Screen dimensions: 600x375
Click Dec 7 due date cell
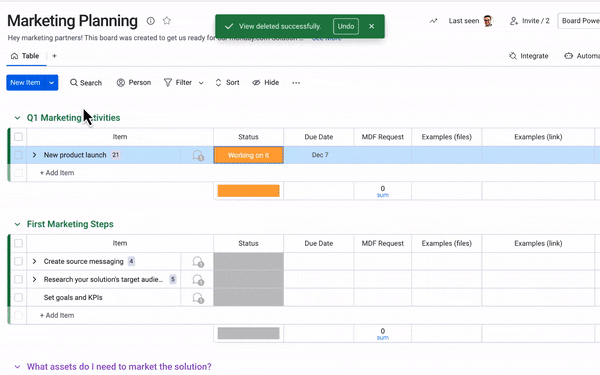tap(319, 155)
